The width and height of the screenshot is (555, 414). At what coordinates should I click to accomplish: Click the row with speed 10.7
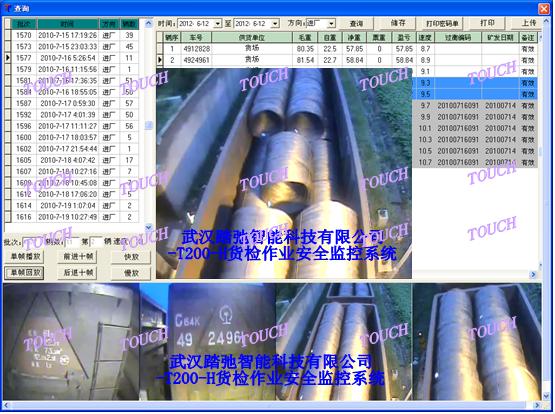pyautogui.click(x=475, y=162)
